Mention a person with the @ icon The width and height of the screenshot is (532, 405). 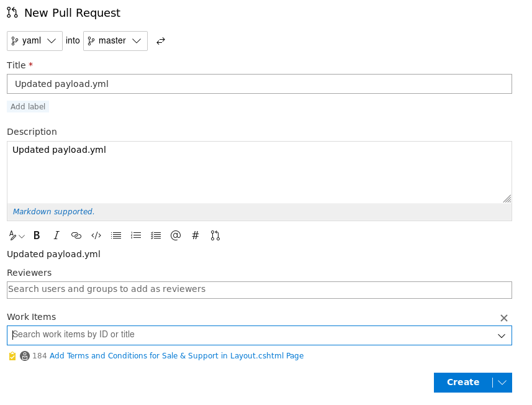[x=176, y=235]
